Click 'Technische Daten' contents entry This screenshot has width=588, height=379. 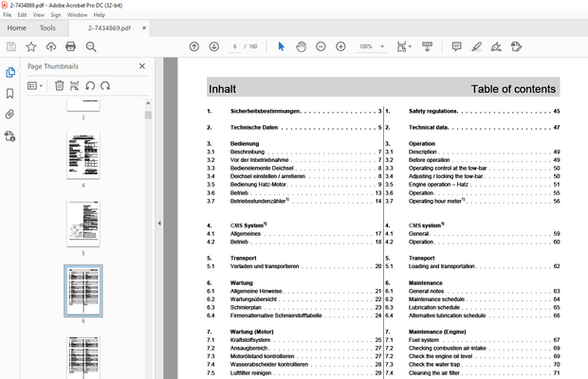254,128
